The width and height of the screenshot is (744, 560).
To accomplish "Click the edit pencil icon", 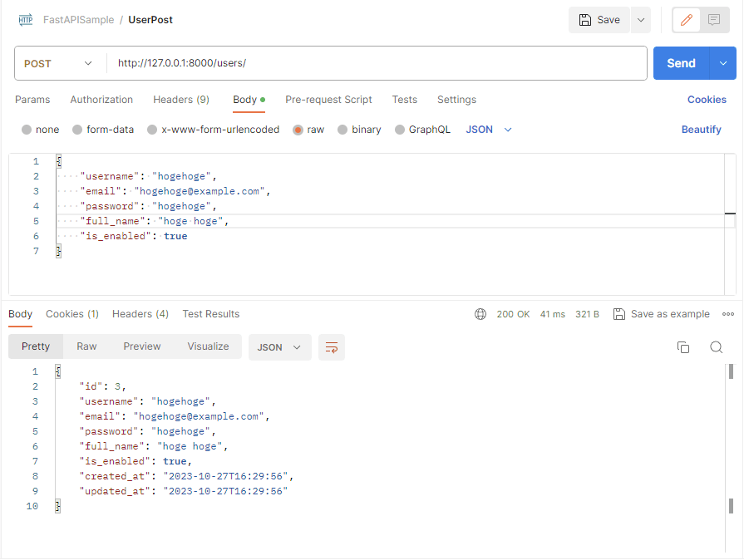I will (x=687, y=20).
